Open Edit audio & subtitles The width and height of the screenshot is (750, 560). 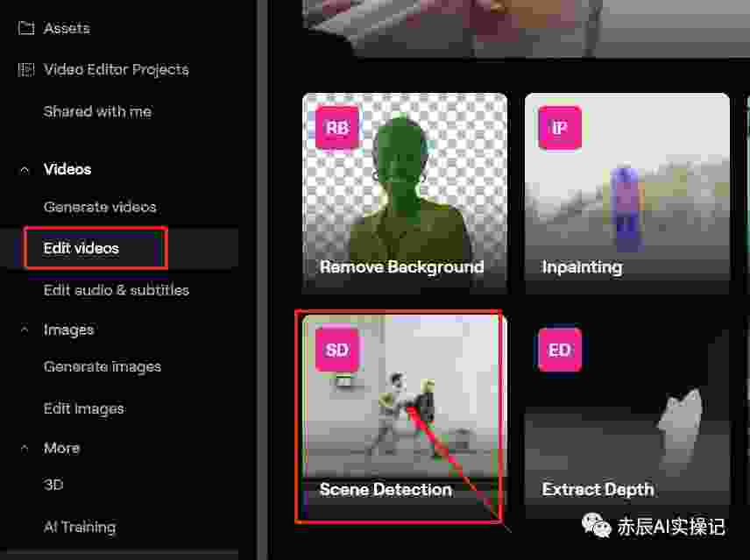pyautogui.click(x=117, y=290)
